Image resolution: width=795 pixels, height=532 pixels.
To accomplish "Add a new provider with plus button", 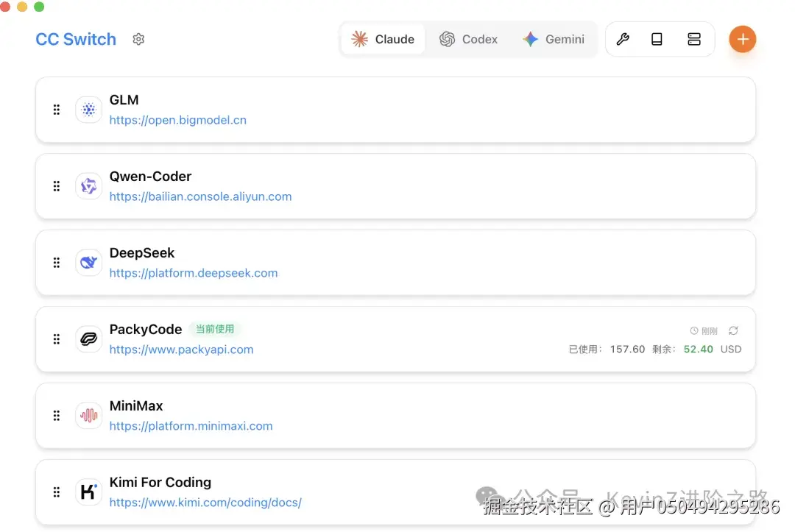I will (742, 39).
